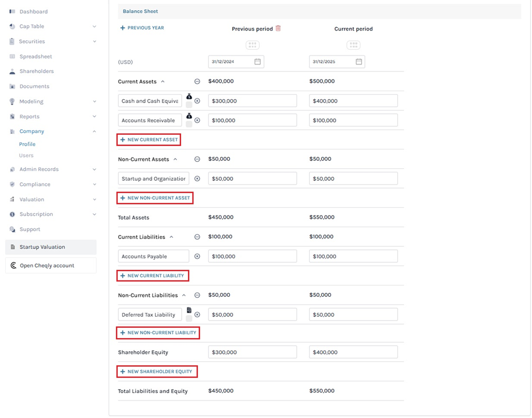The width and height of the screenshot is (532, 418).
Task: Delete the Previous period column via trash icon
Action: 278,28
